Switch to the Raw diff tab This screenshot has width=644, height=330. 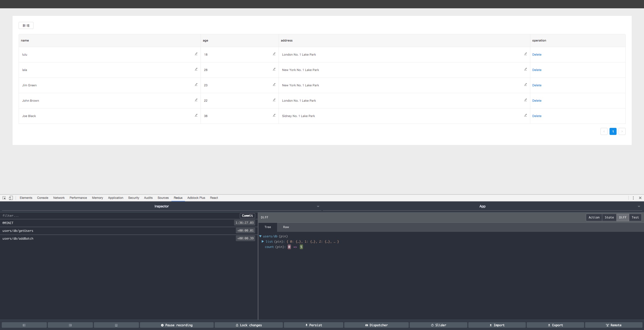[286, 227]
